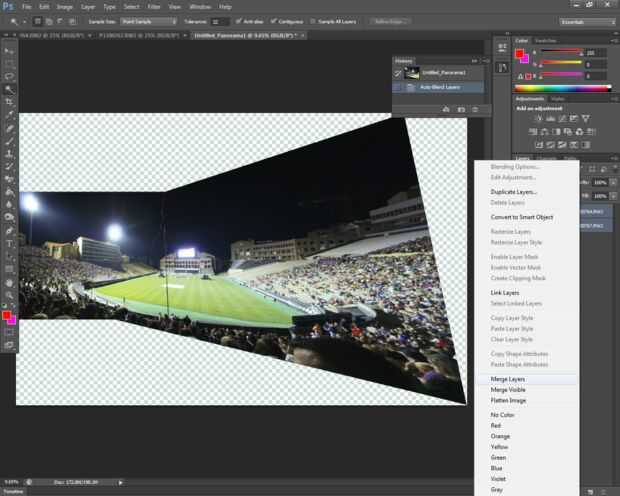Pick Red label color from context menu

527,426
